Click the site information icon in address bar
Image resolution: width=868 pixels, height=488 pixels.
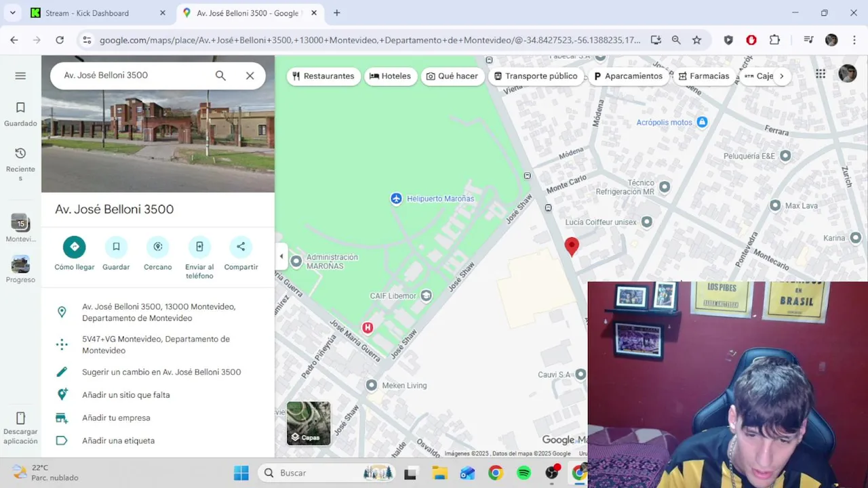(x=87, y=40)
